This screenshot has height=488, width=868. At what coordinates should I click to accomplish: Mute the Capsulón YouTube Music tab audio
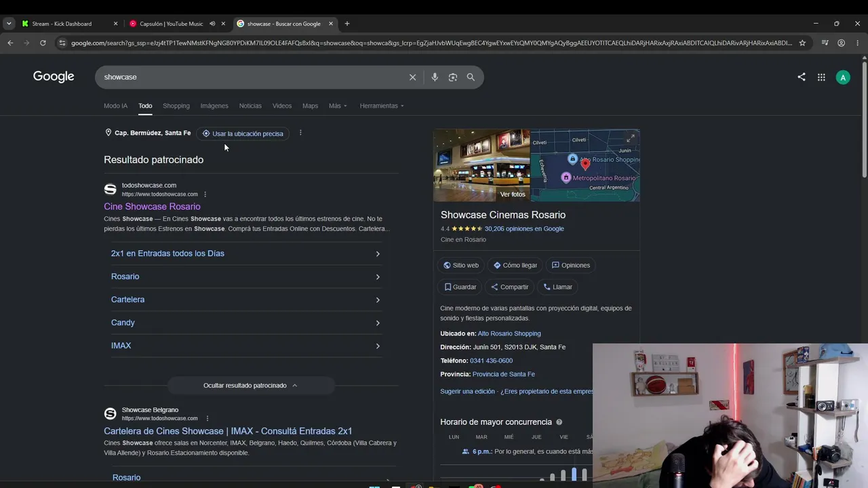(x=212, y=24)
